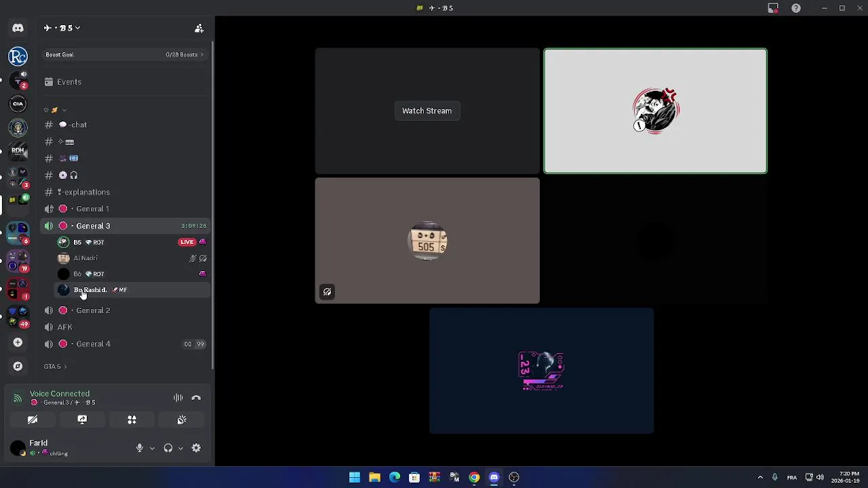Click the voice connection signal icon
The image size is (868, 488).
[18, 399]
